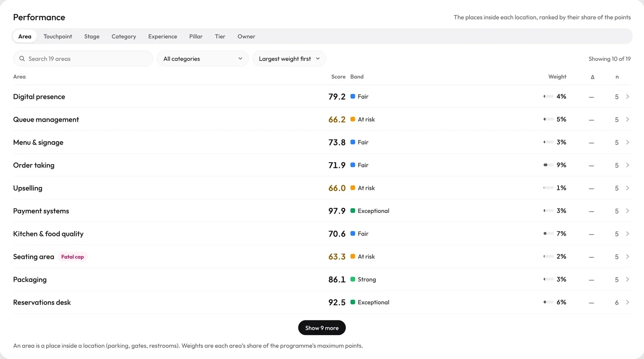644x359 pixels.
Task: Click the Queue management area name
Action: click(46, 119)
